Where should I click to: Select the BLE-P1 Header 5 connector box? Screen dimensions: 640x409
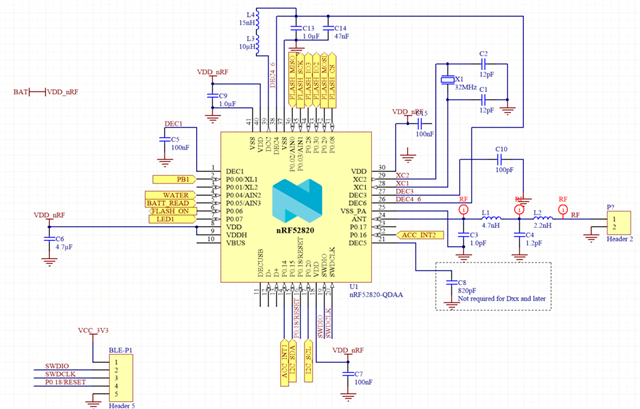pos(121,378)
